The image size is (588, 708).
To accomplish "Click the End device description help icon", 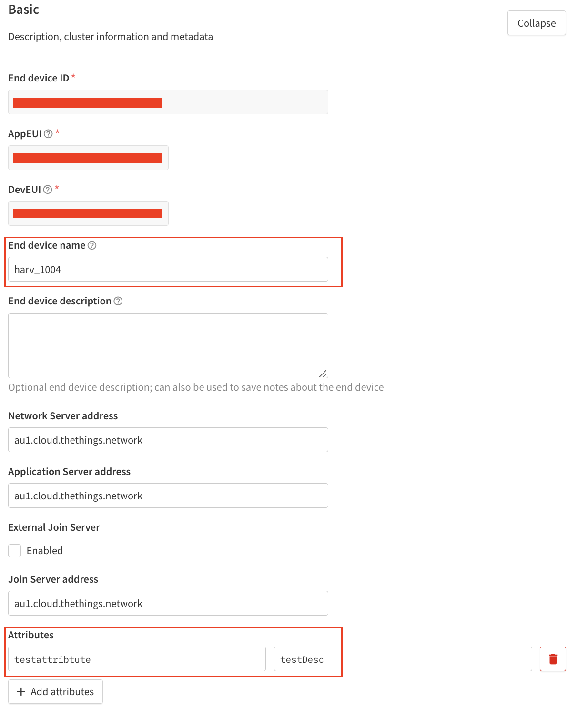I will coord(119,301).
